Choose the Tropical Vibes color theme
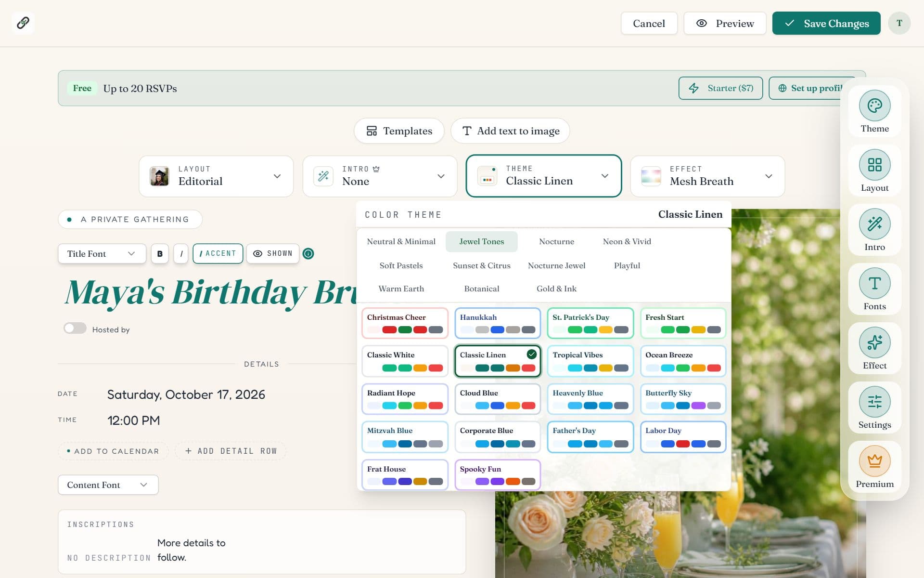 click(x=590, y=361)
